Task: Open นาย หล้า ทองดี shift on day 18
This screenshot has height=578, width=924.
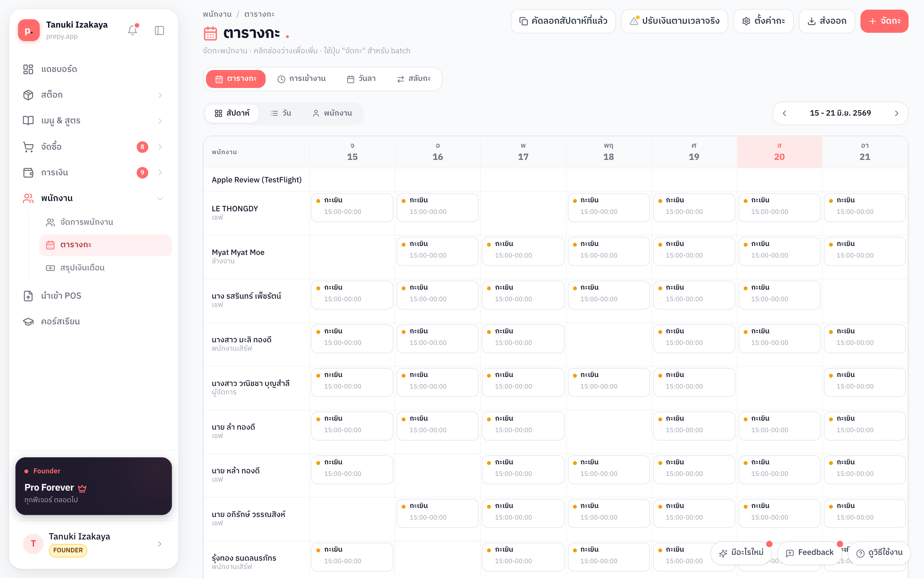Action: pos(609,470)
